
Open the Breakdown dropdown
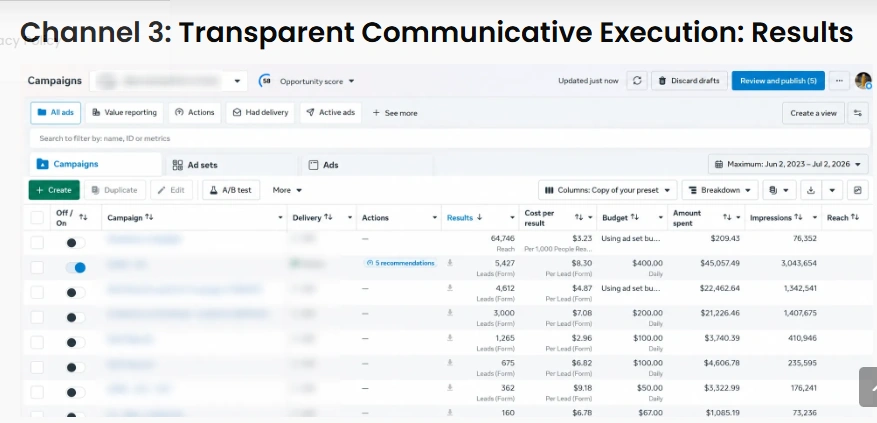(720, 190)
